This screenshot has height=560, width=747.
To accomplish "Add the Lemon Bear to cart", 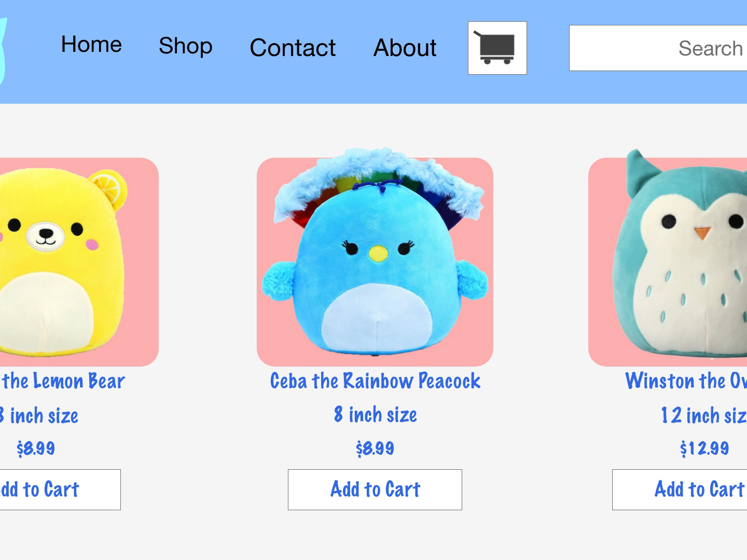I will pyautogui.click(x=60, y=489).
